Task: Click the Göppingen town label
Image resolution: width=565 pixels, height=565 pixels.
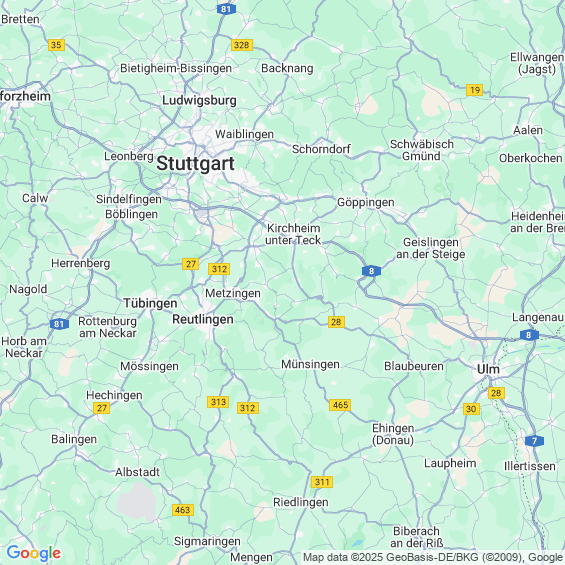Action: pos(366,203)
